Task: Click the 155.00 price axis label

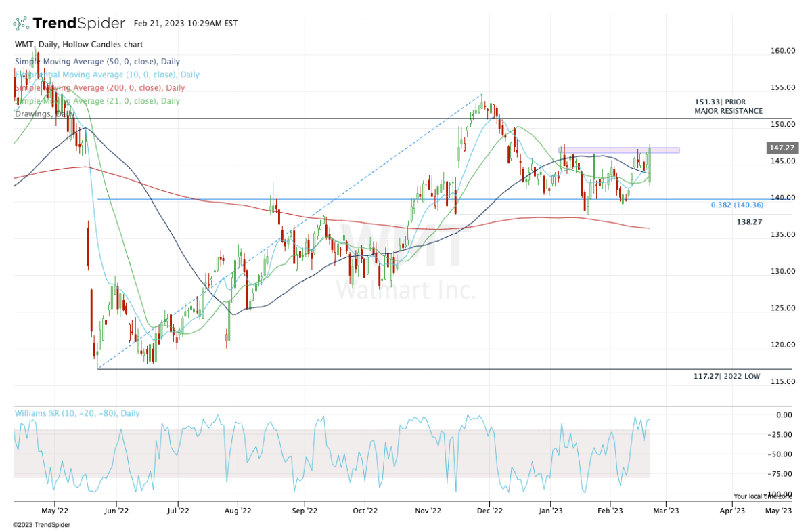Action: pos(782,87)
